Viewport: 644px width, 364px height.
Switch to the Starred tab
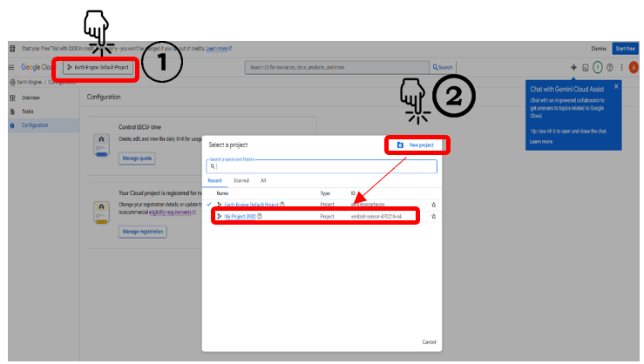coord(241,180)
